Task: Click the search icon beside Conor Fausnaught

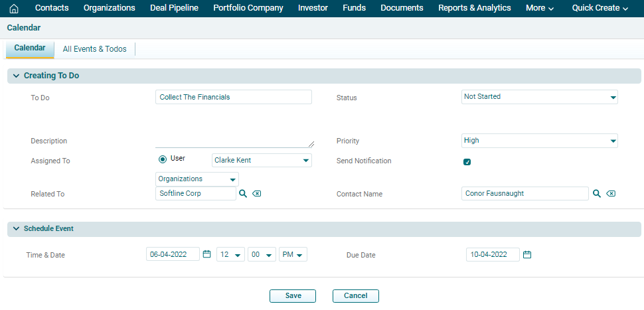Action: (597, 193)
